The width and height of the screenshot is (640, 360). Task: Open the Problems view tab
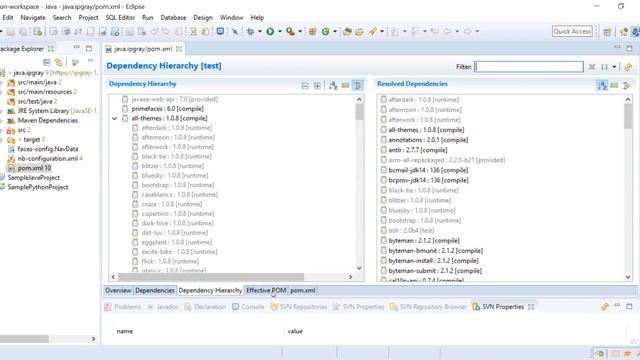(x=123, y=307)
